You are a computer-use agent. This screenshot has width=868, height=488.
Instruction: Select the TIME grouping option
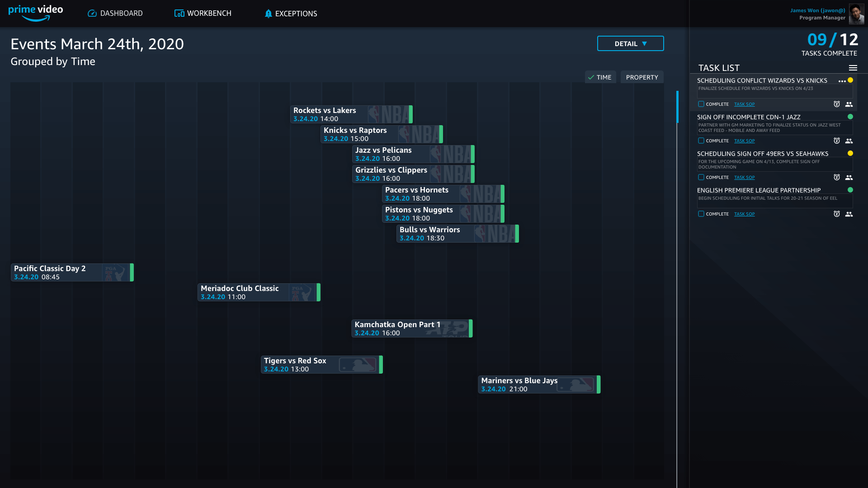click(600, 77)
